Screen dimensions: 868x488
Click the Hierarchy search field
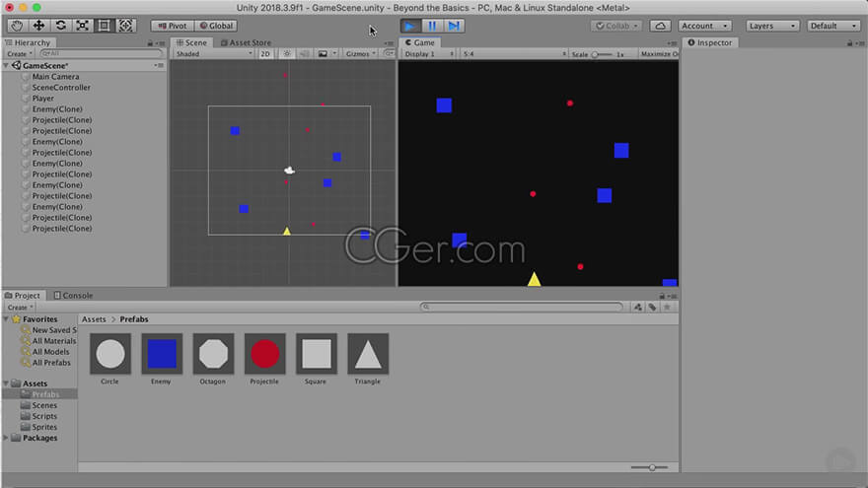click(x=102, y=53)
